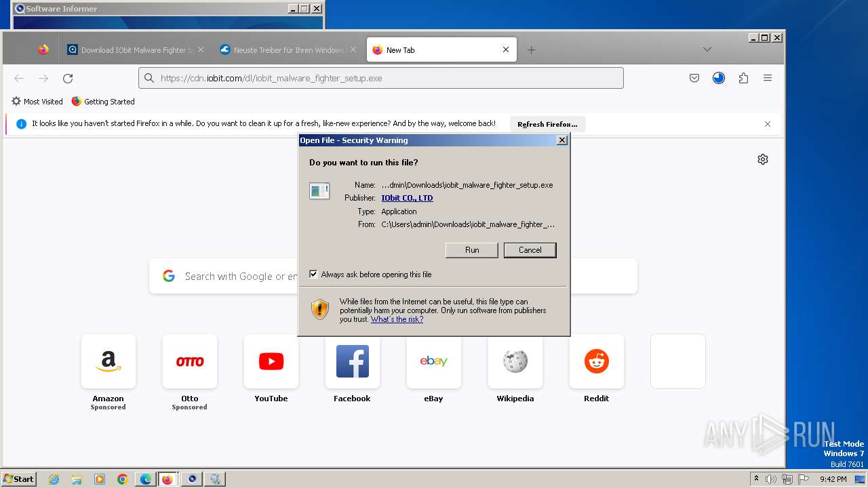
Task: Cancel the Open File security dialog
Action: pyautogui.click(x=530, y=250)
